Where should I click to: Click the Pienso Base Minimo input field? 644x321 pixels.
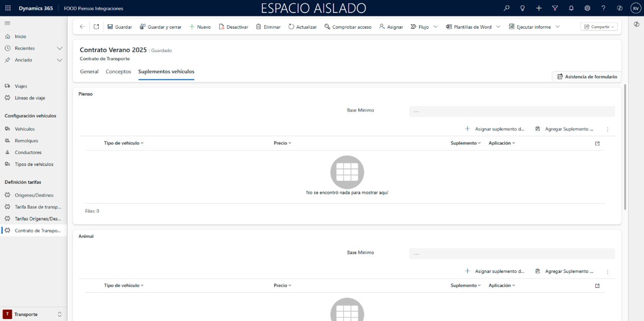(512, 111)
